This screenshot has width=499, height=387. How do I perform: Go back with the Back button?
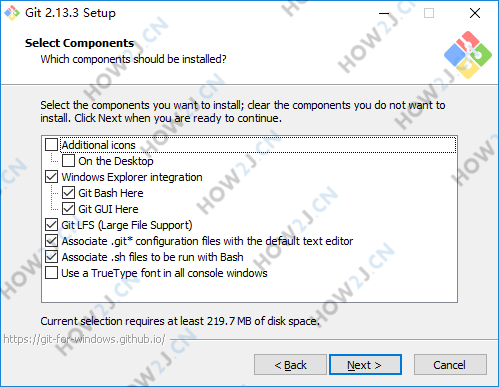pyautogui.click(x=290, y=365)
